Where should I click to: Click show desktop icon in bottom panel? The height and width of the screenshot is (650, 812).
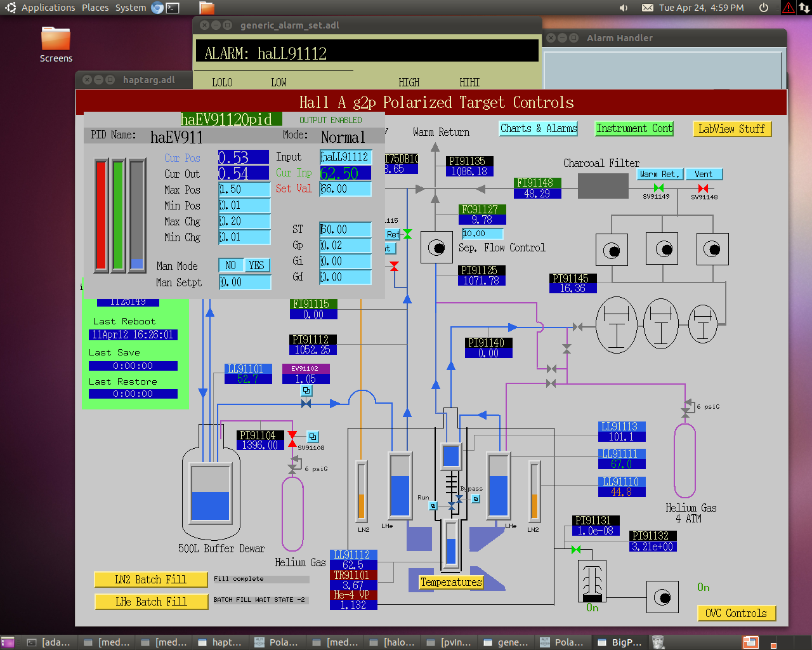click(8, 642)
